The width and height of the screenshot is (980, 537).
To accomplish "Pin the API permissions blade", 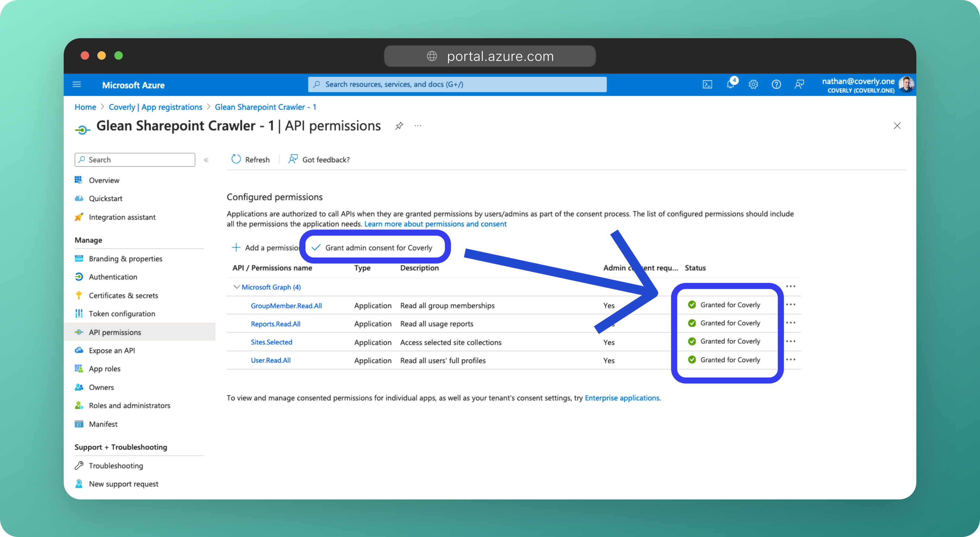I will 399,126.
